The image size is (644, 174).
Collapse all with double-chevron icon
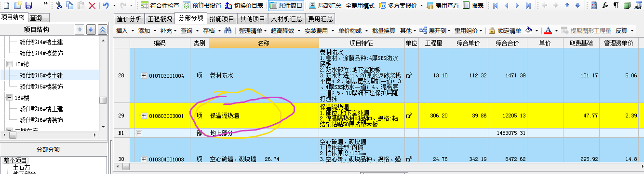[x=102, y=30]
